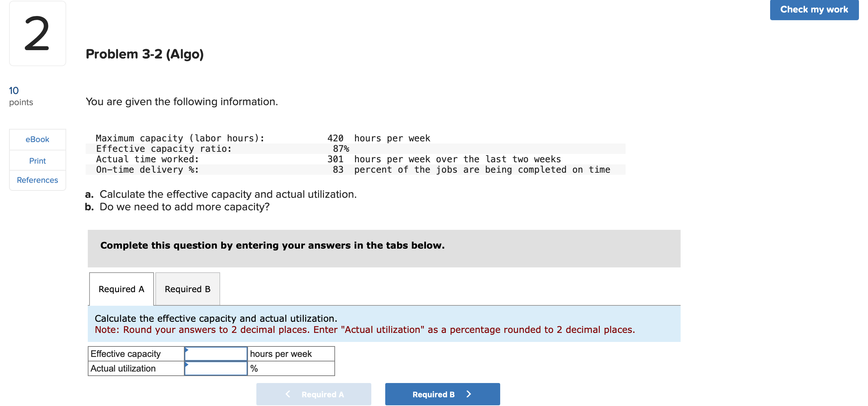The image size is (868, 406).
Task: Open the References link
Action: pyautogui.click(x=37, y=180)
